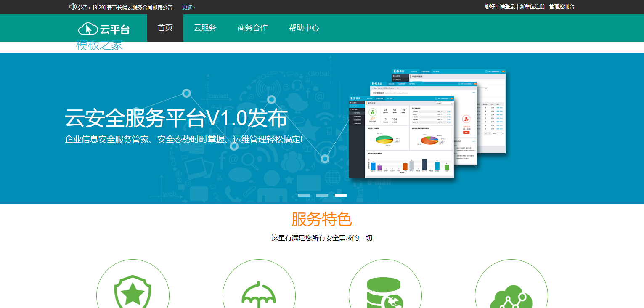This screenshot has height=308, width=644.
Task: Switch to the first banner slide indicator
Action: coord(304,195)
